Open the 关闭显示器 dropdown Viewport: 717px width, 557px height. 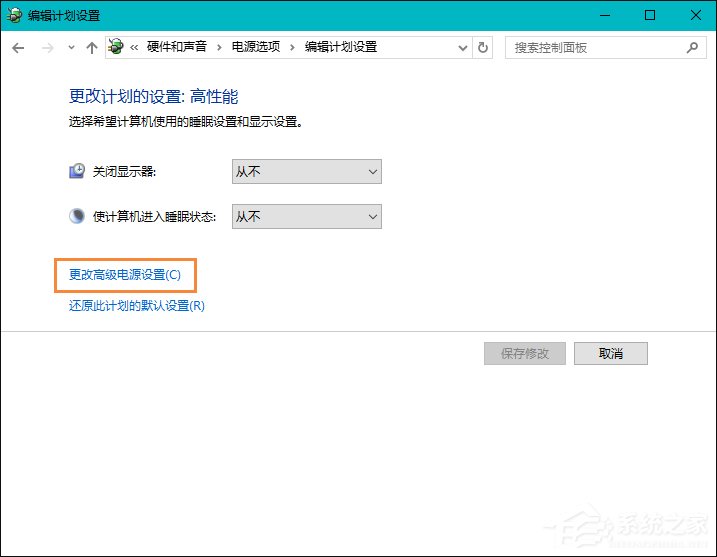[x=307, y=171]
